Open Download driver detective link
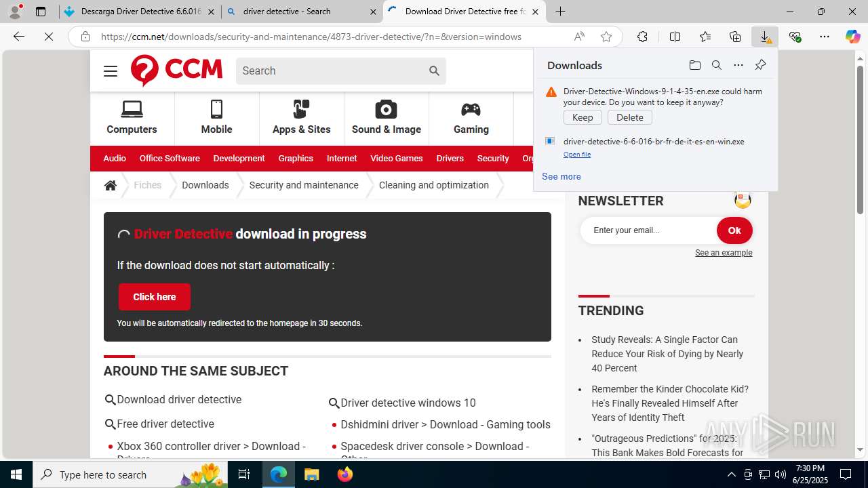 179,400
